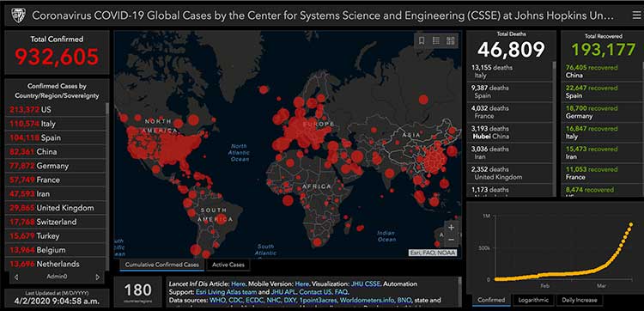Open the JHU CSSE visualization link
644x311 pixels.
(366, 284)
